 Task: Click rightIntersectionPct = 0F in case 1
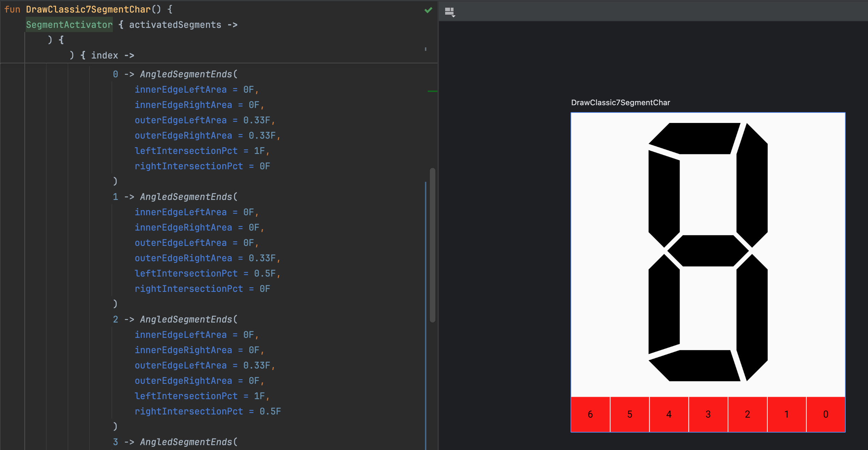(x=202, y=289)
